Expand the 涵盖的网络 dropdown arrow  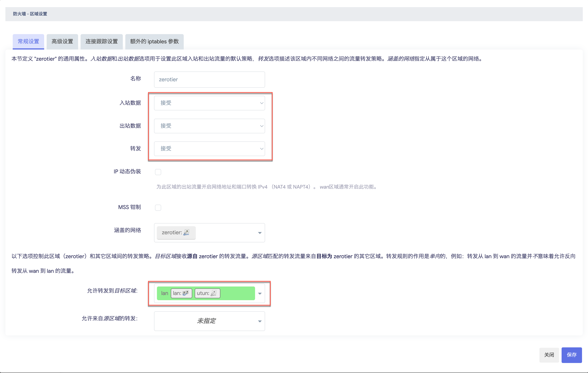click(x=259, y=233)
